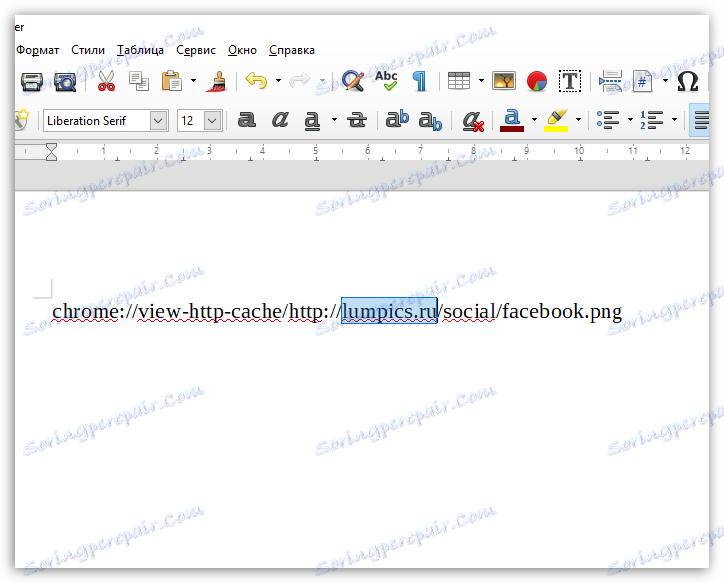Apply yellow Highlighting Color
This screenshot has width=724, height=583.
click(556, 120)
